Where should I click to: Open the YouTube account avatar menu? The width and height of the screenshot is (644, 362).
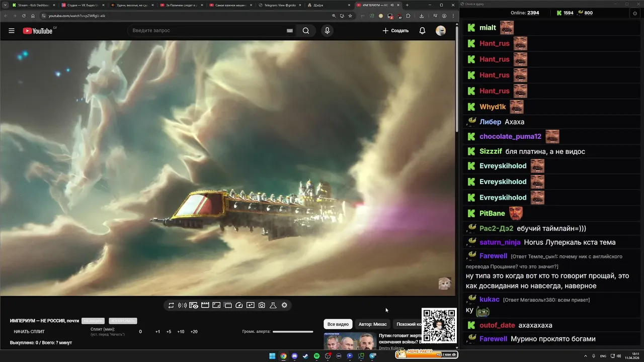(x=441, y=31)
